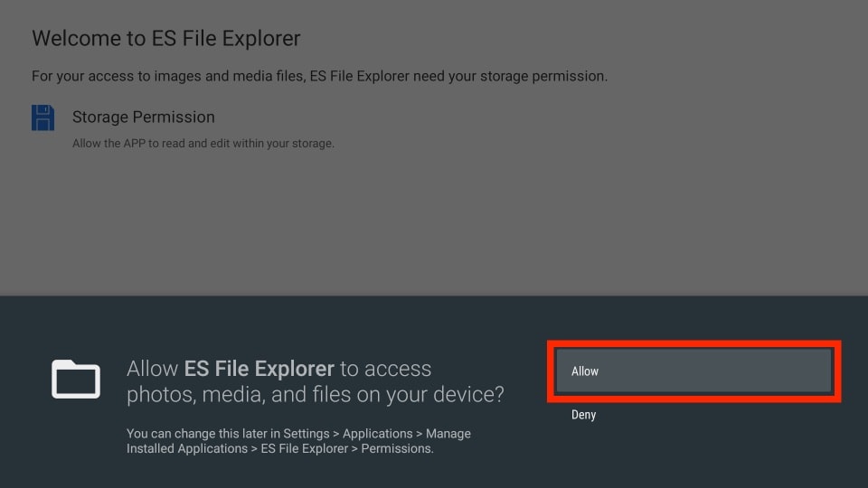Click 'photos, media, and files on your device?' line
868x488 pixels.
[315, 395]
